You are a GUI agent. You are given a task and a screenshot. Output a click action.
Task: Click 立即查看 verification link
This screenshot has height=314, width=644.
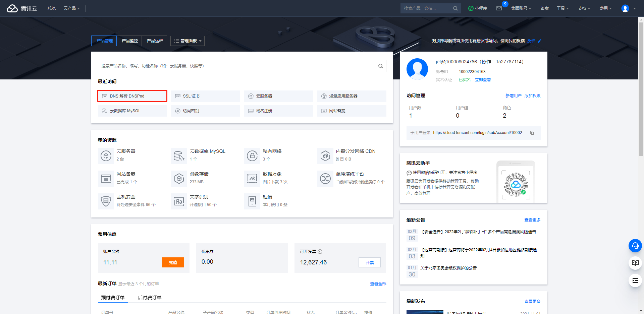coord(483,80)
